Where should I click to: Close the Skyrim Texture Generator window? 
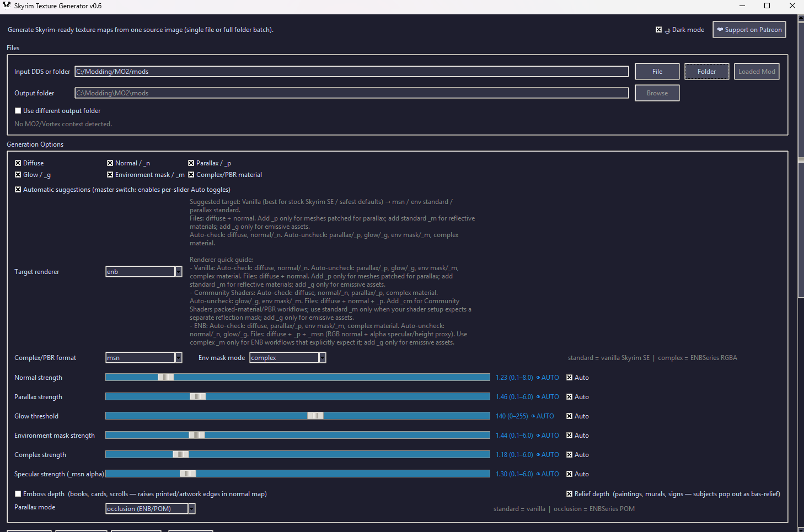(792, 6)
